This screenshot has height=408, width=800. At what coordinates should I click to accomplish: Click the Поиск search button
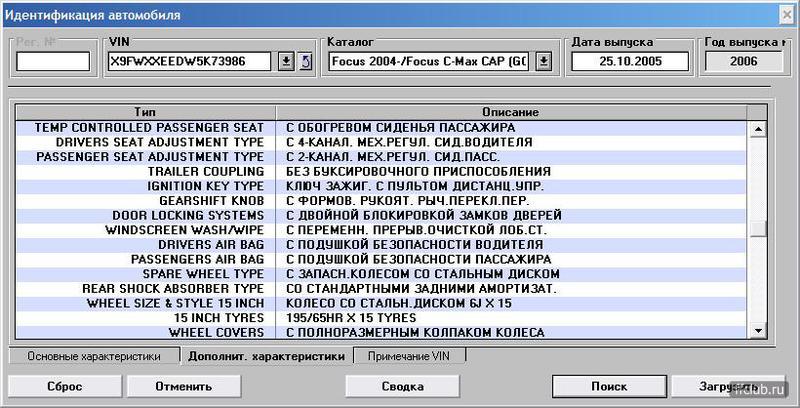[609, 387]
